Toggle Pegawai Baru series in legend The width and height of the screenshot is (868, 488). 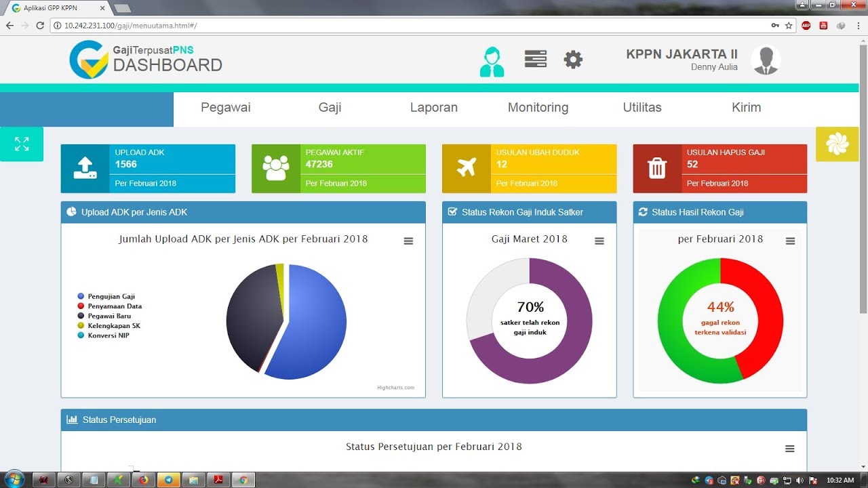[x=104, y=316]
